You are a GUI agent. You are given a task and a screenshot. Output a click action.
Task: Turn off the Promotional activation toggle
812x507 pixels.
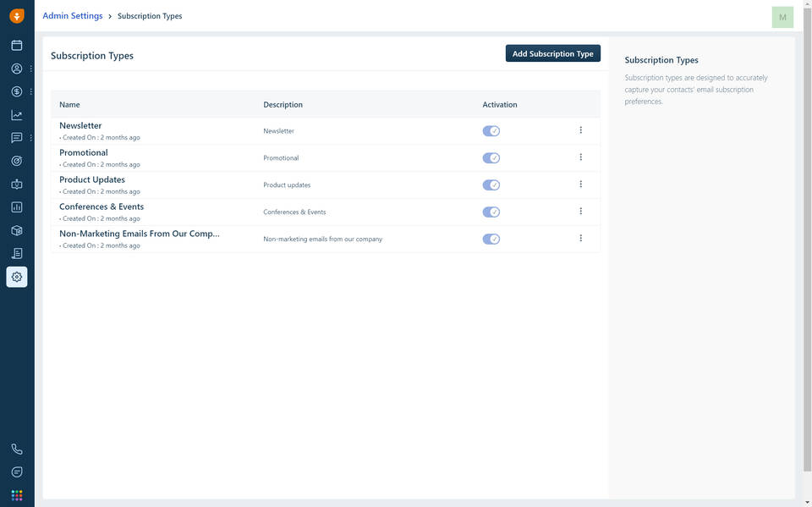(x=491, y=158)
